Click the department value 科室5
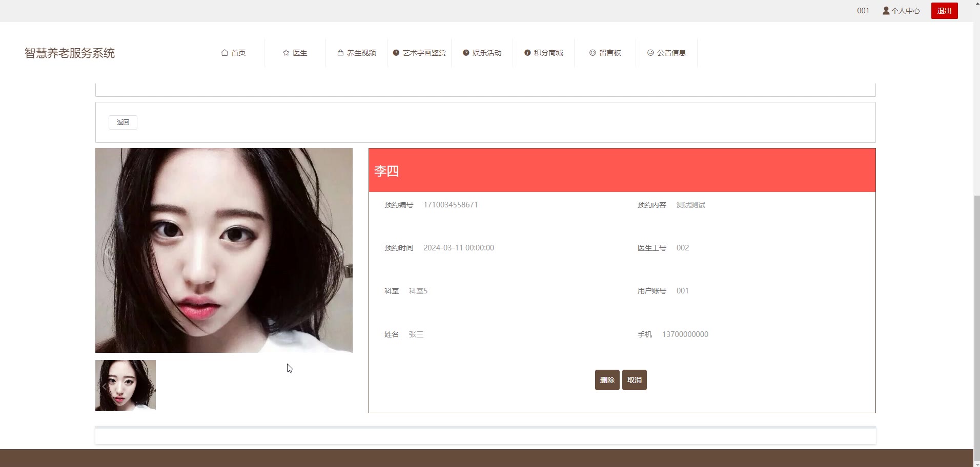980x467 pixels. click(x=418, y=291)
